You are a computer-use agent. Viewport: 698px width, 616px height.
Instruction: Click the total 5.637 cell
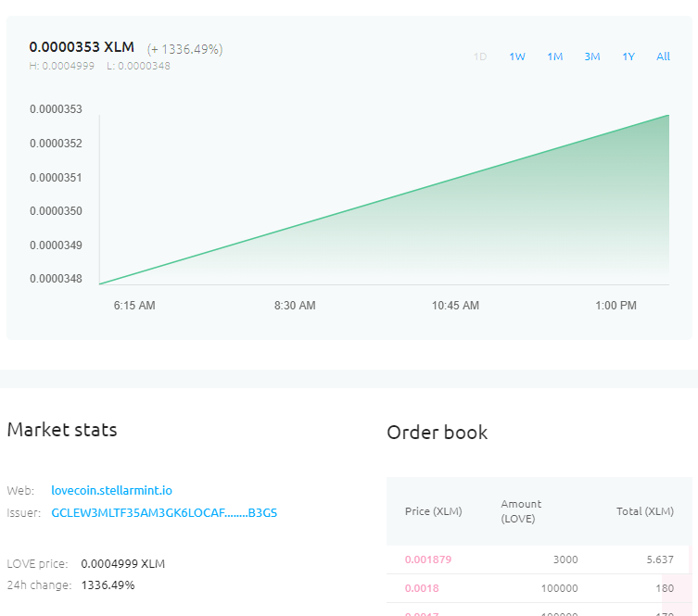pyautogui.click(x=660, y=559)
